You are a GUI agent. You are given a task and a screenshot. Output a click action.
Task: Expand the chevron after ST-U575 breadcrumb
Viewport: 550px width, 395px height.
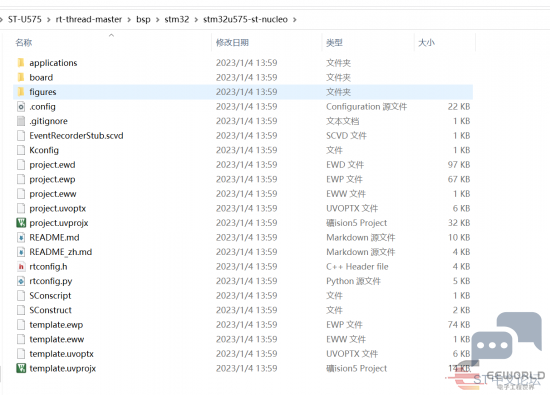point(49,20)
